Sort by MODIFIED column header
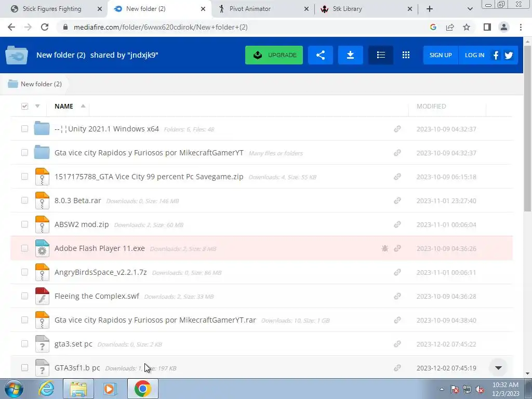Screen dimensions: 532x399 (x=431, y=106)
